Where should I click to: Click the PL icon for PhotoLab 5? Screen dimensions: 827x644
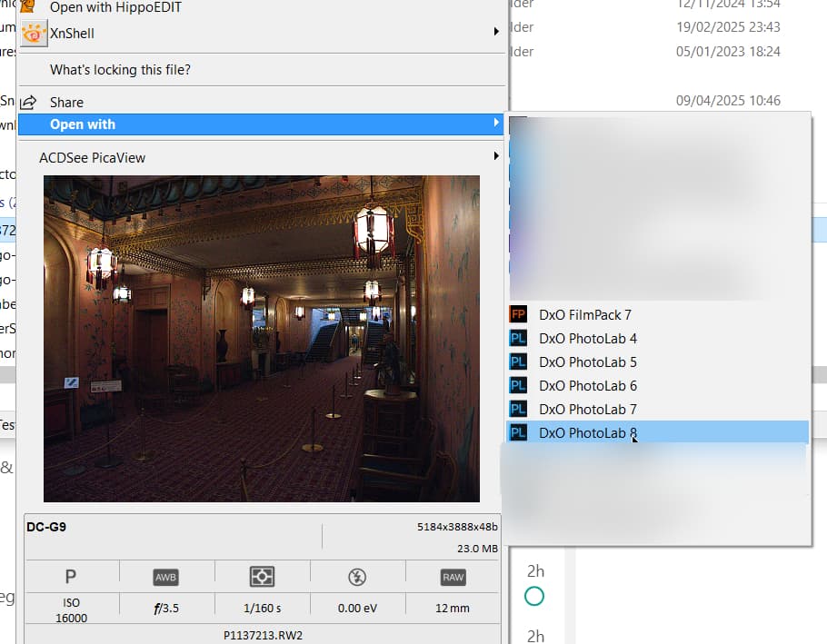518,362
